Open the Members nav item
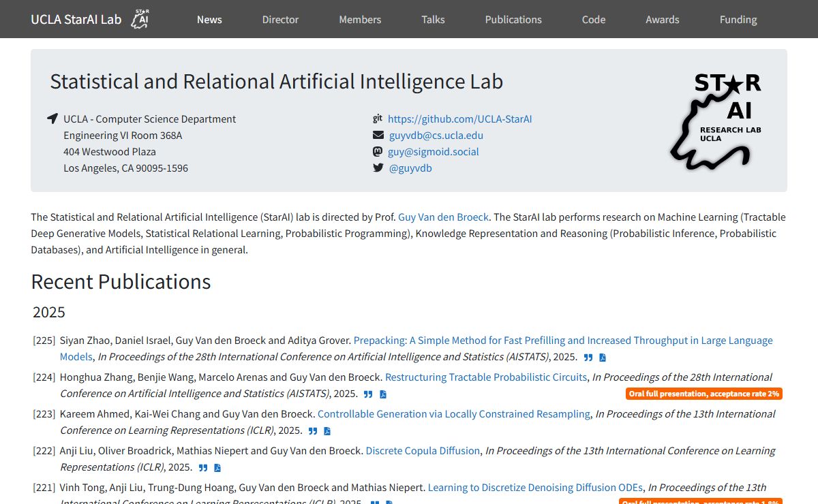 coord(360,19)
